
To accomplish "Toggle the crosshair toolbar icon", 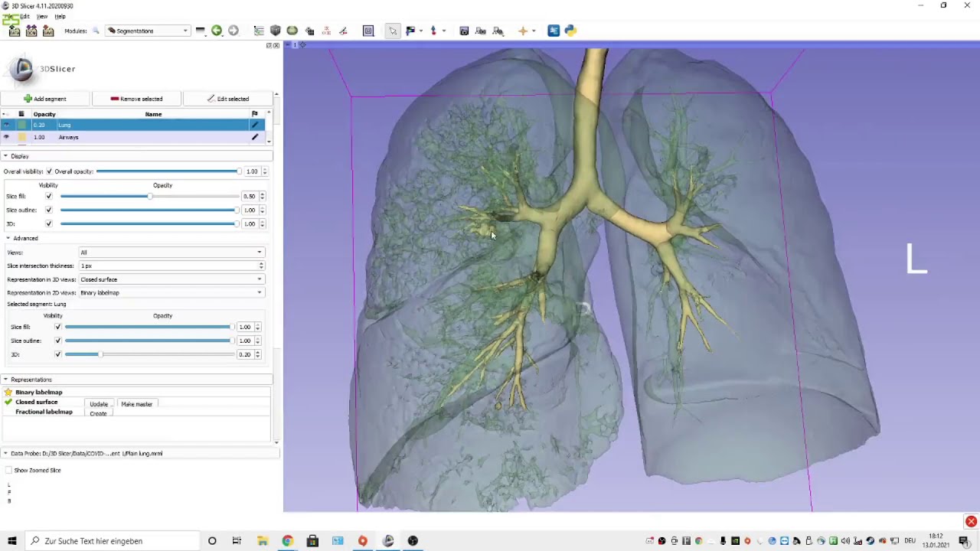I will [523, 31].
